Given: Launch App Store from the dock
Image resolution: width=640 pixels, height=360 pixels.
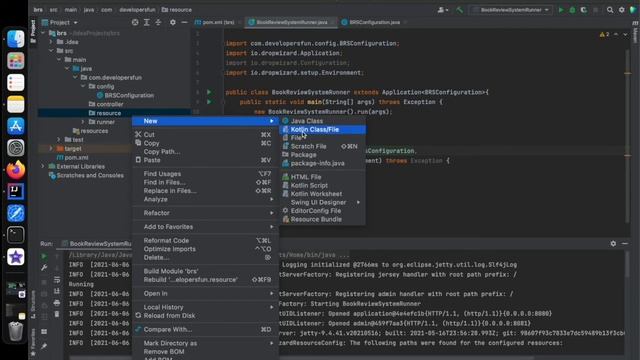Looking at the screenshot, I should tap(16, 126).
